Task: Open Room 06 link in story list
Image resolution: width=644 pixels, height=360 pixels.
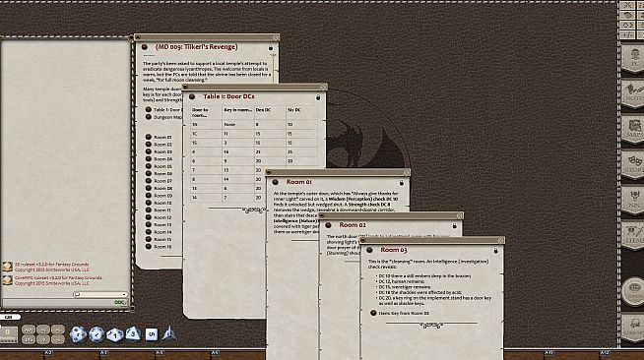Action: pyautogui.click(x=159, y=173)
